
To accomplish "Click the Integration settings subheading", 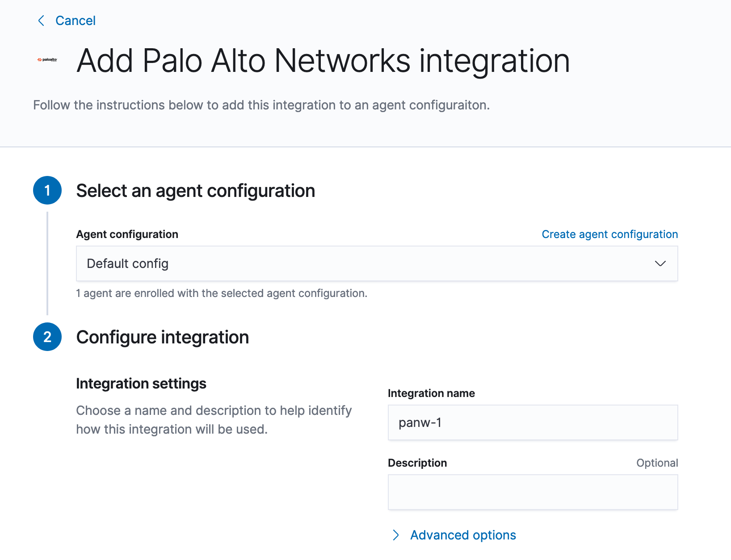I will click(141, 384).
